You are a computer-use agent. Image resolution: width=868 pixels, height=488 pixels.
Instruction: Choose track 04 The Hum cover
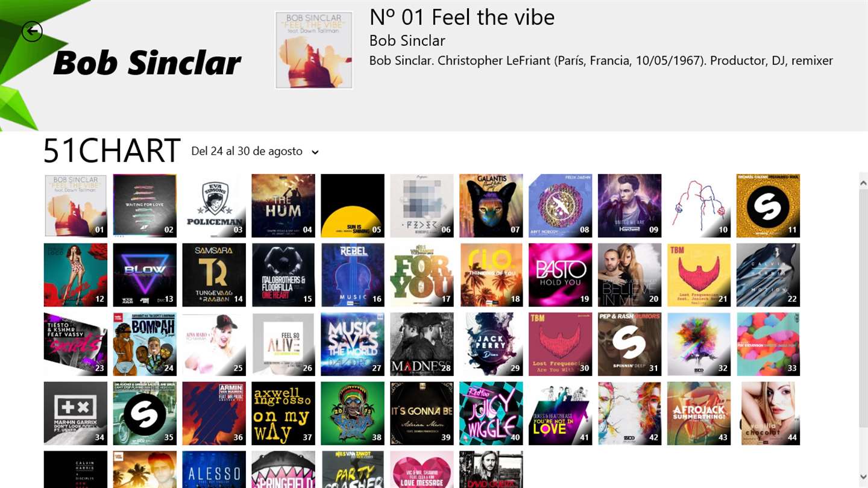[283, 205]
